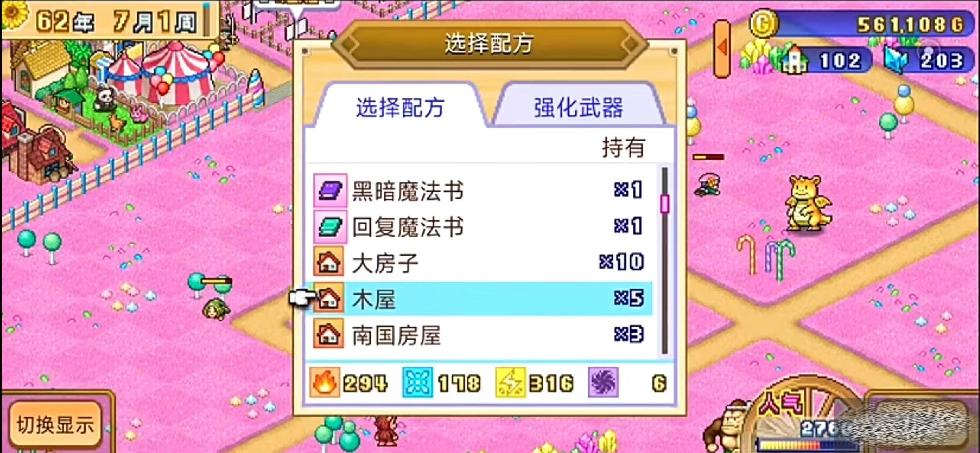Select the 回复魔法书 green book icon
The height and width of the screenshot is (453, 980).
(330, 227)
